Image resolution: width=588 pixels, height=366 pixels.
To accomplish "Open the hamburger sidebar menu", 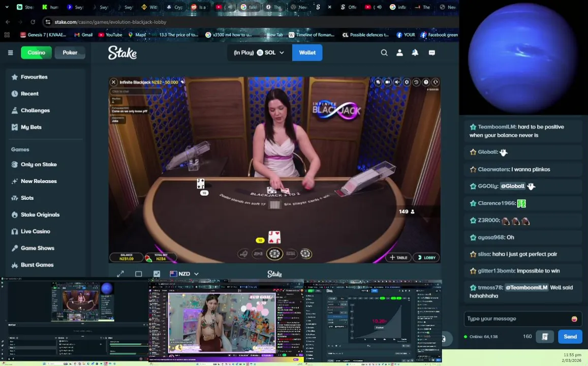I will click(11, 52).
